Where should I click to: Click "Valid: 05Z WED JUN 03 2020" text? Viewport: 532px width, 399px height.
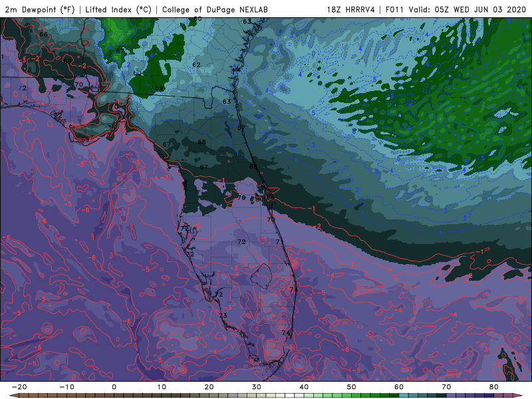467,9
